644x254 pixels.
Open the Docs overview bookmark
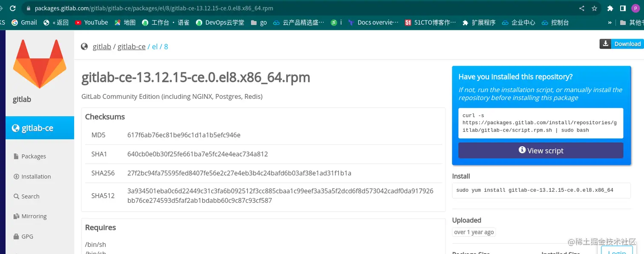click(x=373, y=23)
